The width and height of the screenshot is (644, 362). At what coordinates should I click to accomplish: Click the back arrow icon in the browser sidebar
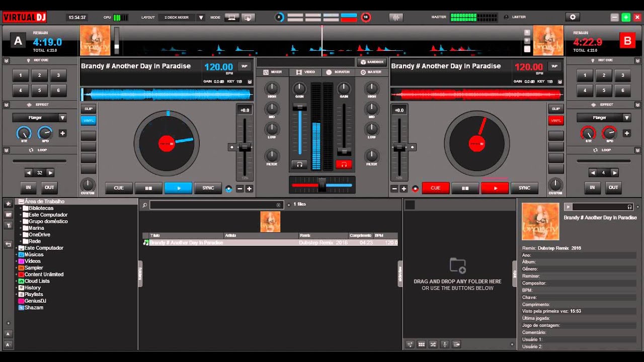click(x=8, y=244)
